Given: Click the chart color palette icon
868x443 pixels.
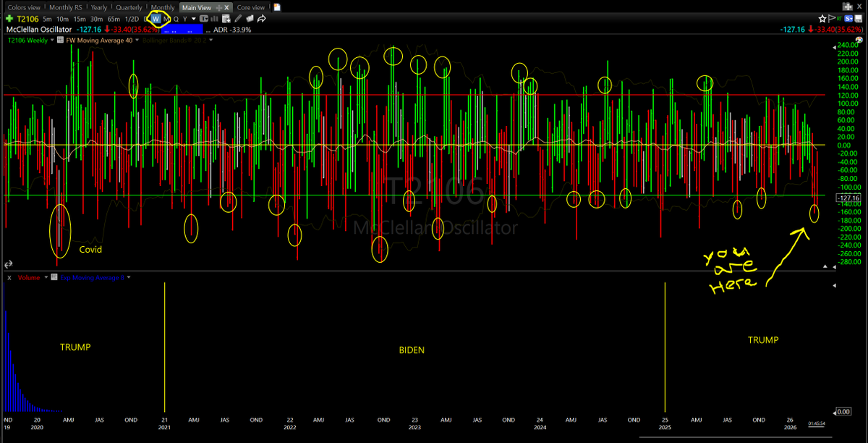Looking at the screenshot, I should pos(859,40).
